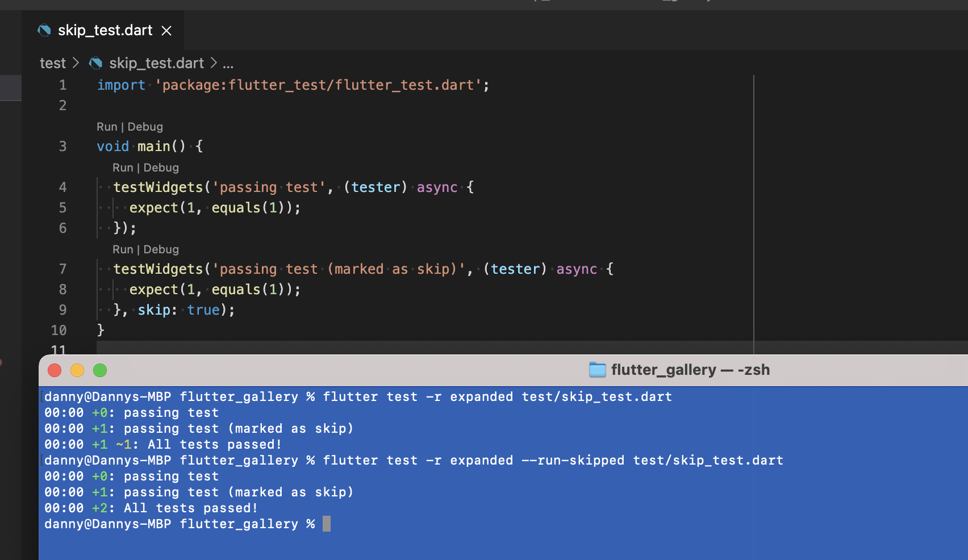Screen dimensions: 968x560
Task: Expand the breadcrumb ellipsis symbols
Action: (x=228, y=64)
